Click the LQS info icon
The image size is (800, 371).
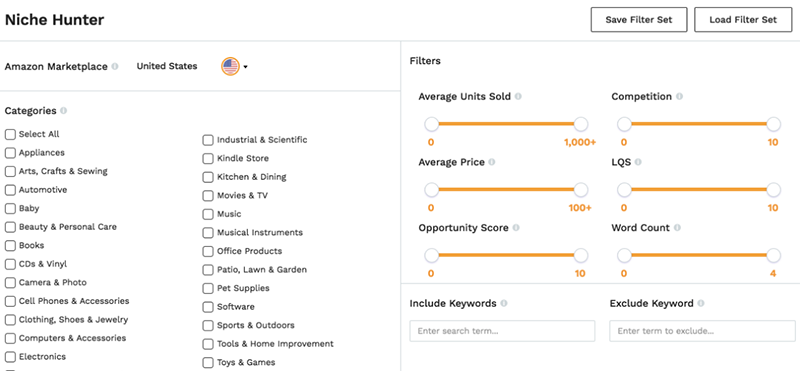coord(638,162)
